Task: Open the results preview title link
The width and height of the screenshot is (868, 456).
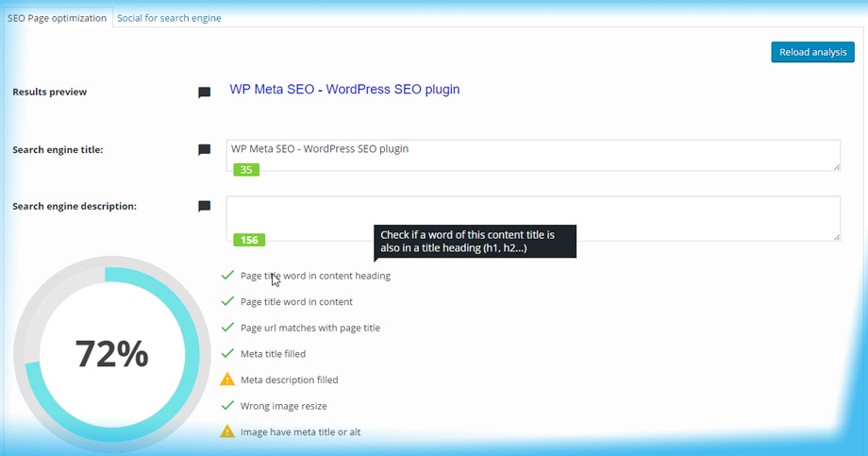Action: click(x=344, y=89)
